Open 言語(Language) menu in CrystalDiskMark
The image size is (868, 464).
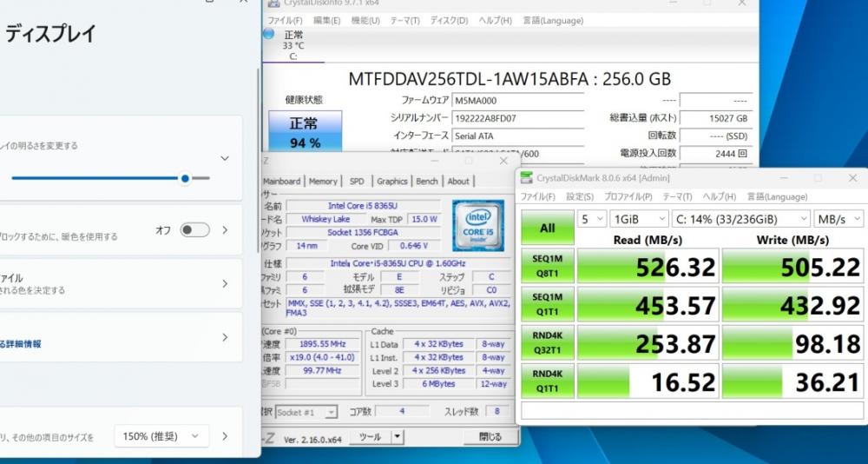click(x=777, y=196)
